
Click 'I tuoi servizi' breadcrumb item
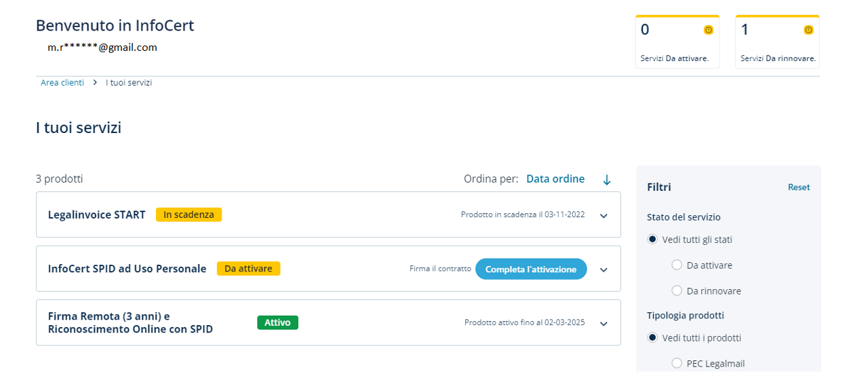click(129, 83)
